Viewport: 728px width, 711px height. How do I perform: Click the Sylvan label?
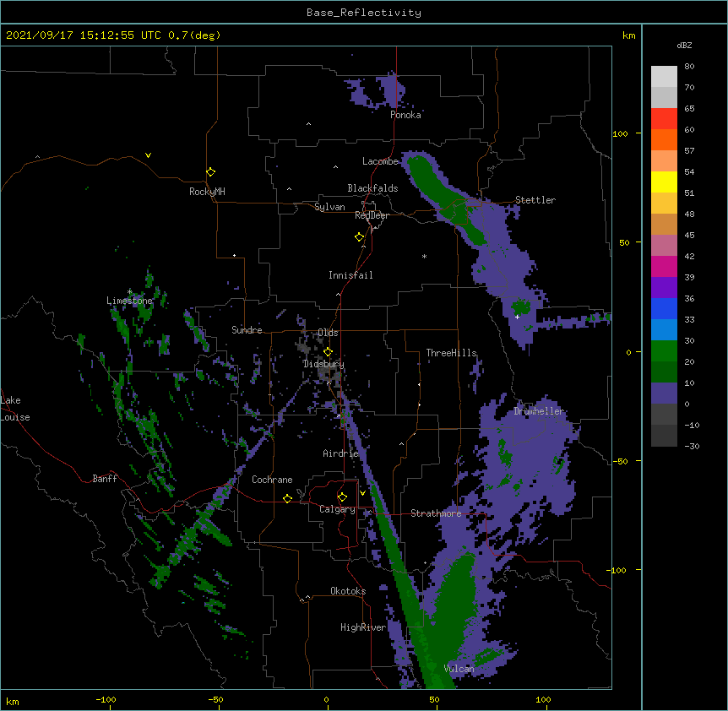click(329, 207)
